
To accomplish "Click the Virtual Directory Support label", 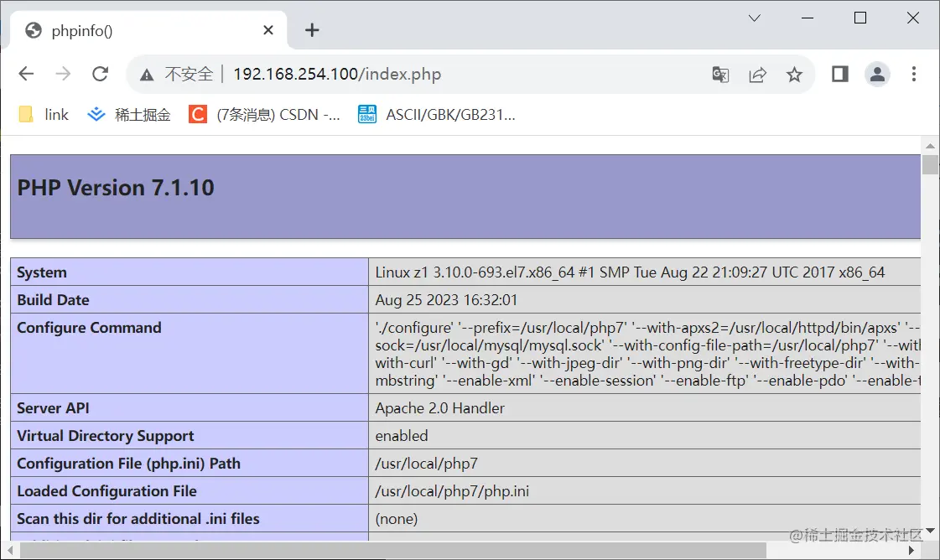I will click(105, 436).
